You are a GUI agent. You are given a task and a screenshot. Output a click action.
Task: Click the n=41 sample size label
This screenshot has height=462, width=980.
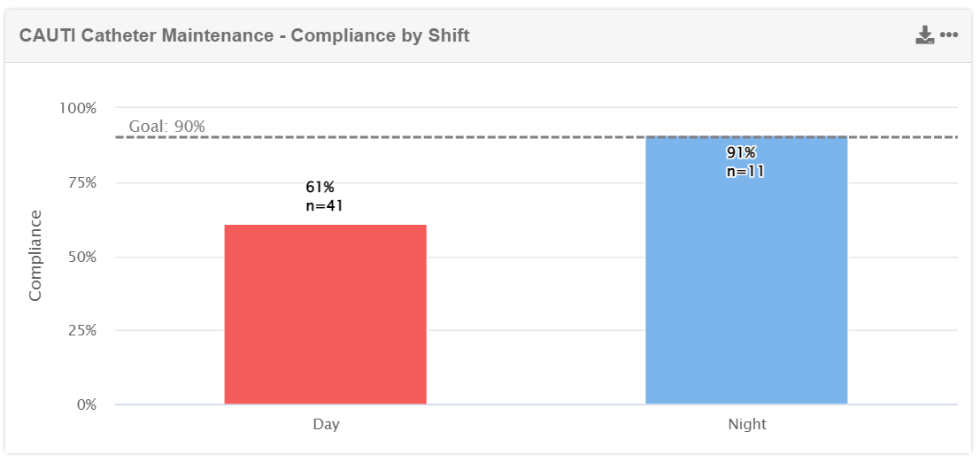324,206
